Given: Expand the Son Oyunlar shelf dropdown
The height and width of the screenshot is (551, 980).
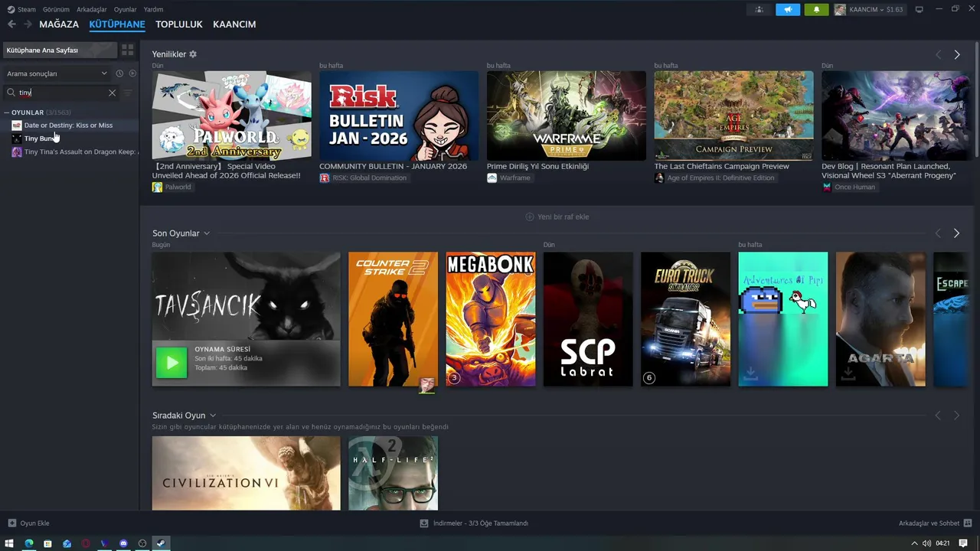Looking at the screenshot, I should (207, 233).
